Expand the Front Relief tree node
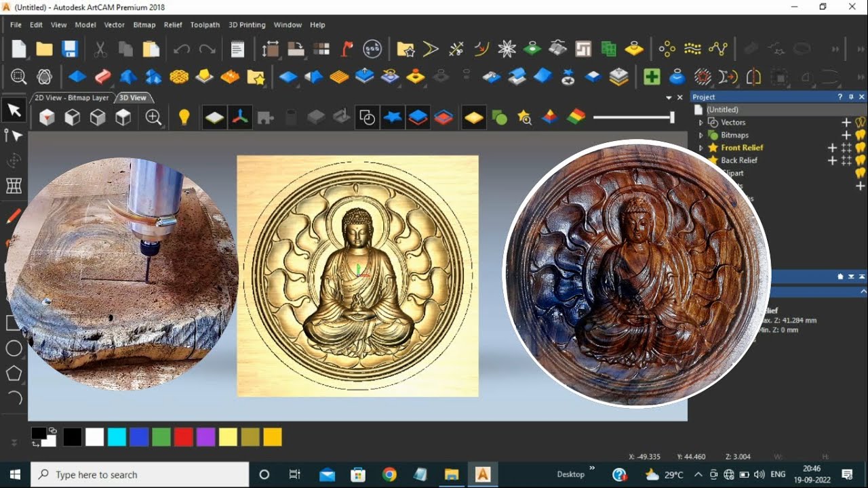This screenshot has width=868, height=488. click(701, 148)
